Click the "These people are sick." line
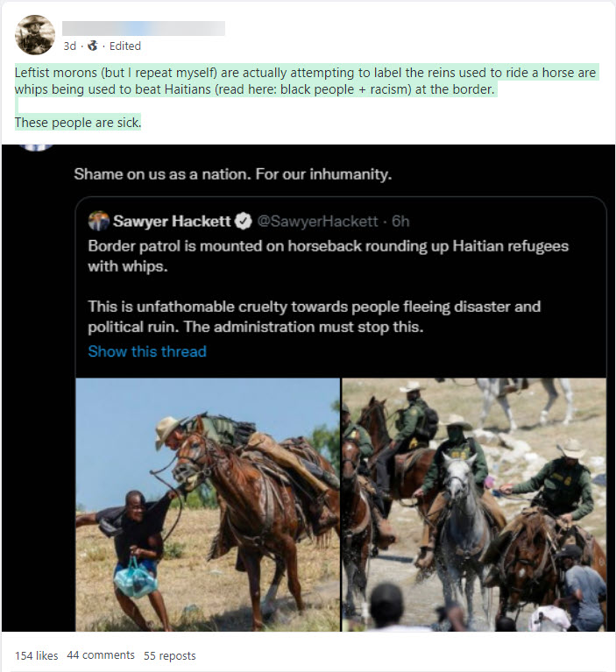The width and height of the screenshot is (616, 672). click(x=78, y=123)
